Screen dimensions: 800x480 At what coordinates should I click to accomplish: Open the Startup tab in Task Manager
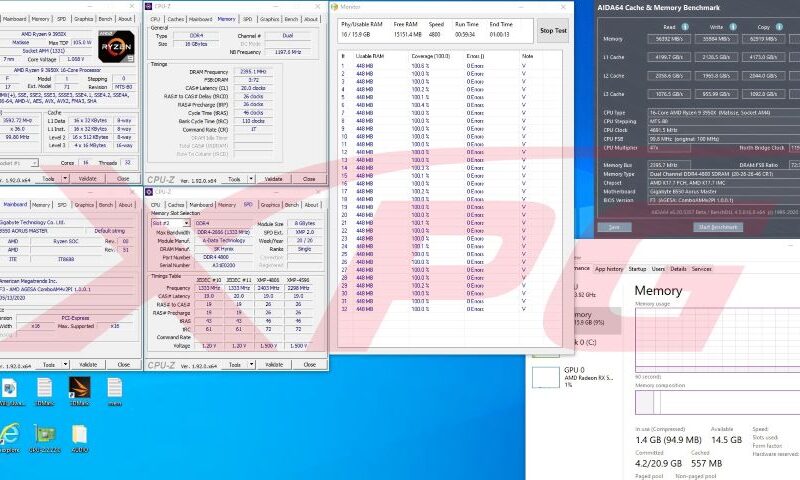(637, 269)
